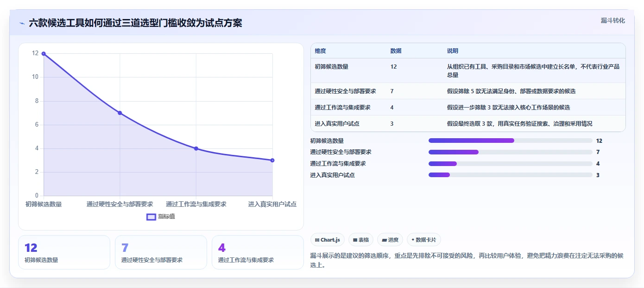The image size is (644, 288).
Task: Click the lightning icon beside the card title
Action: tap(22, 23)
